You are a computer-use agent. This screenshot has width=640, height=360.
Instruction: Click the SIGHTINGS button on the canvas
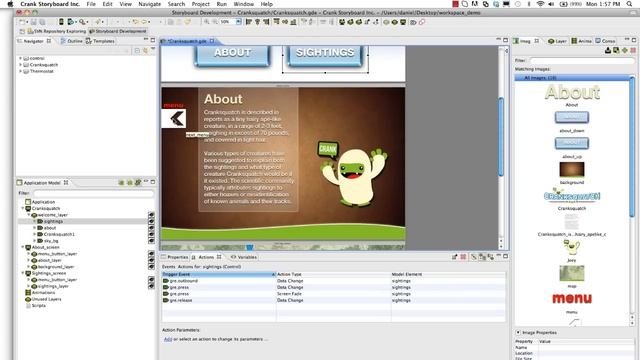pos(325,55)
